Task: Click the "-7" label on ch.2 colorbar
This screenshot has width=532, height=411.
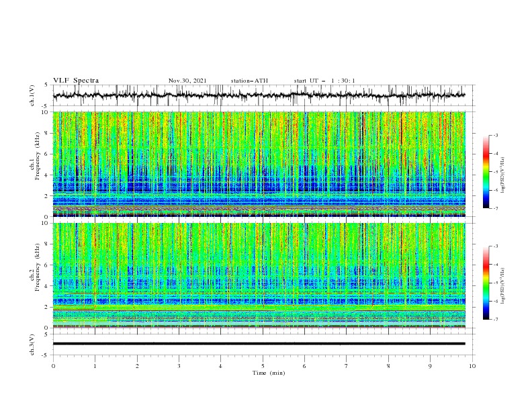Action: click(496, 319)
